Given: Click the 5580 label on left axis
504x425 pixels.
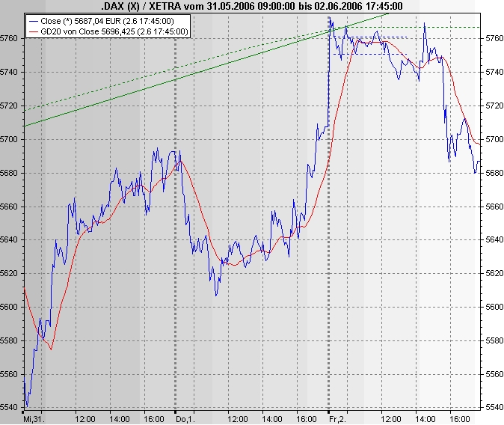Looking at the screenshot, I should [8, 340].
